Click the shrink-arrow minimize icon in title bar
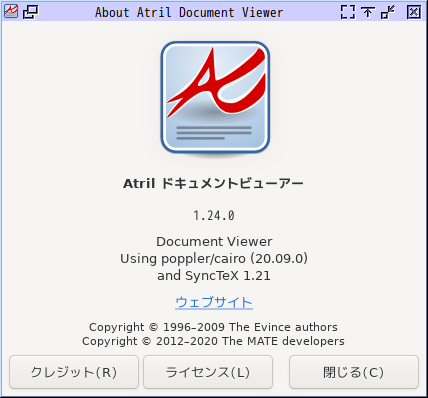 point(388,12)
